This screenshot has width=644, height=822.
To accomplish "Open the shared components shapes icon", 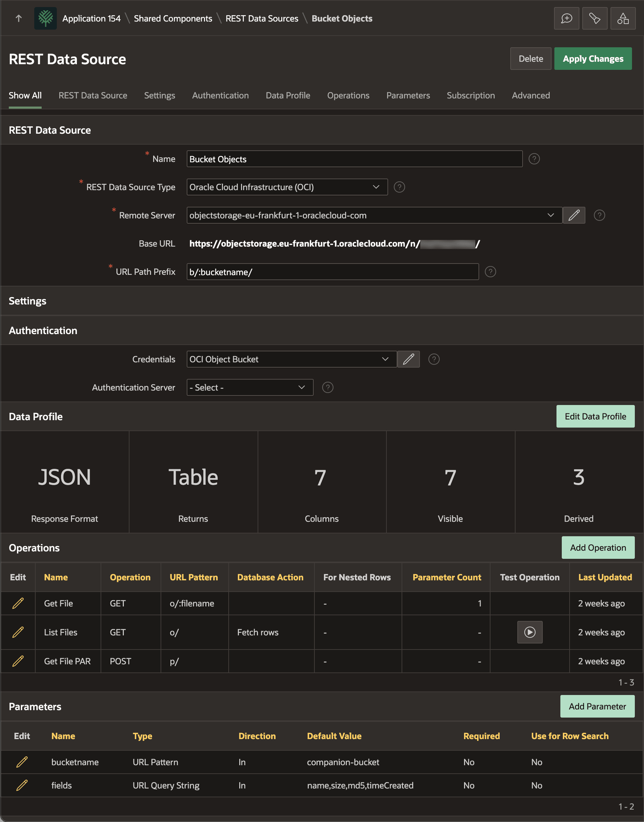I will click(623, 18).
